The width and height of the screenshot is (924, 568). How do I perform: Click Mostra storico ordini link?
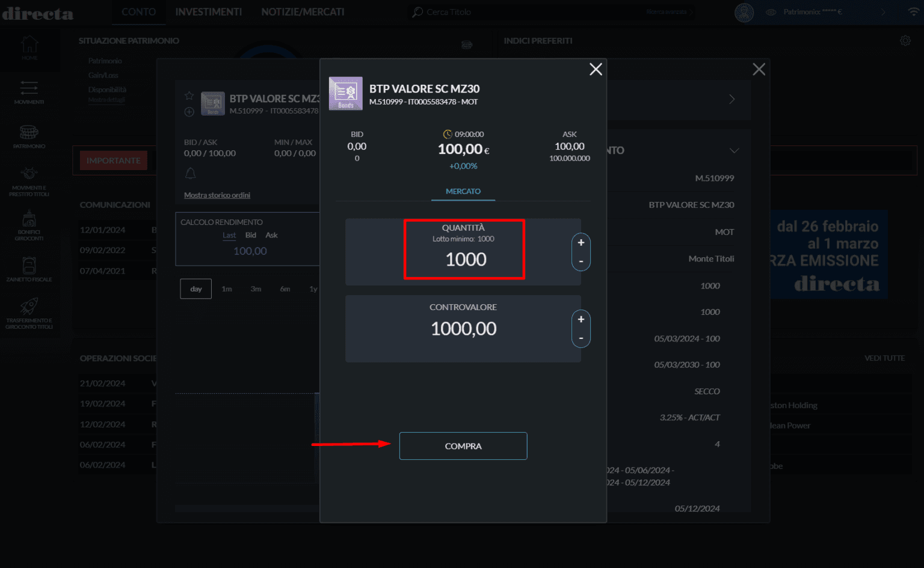pos(217,195)
